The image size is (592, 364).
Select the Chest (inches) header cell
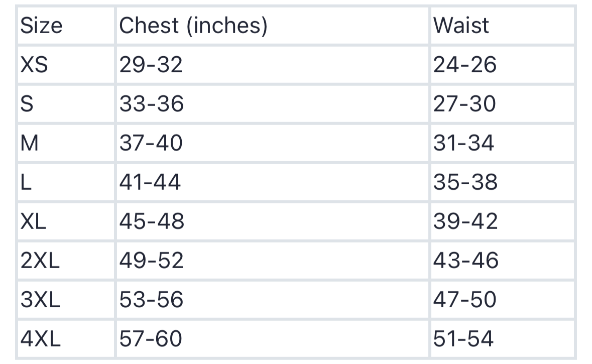coord(193,26)
